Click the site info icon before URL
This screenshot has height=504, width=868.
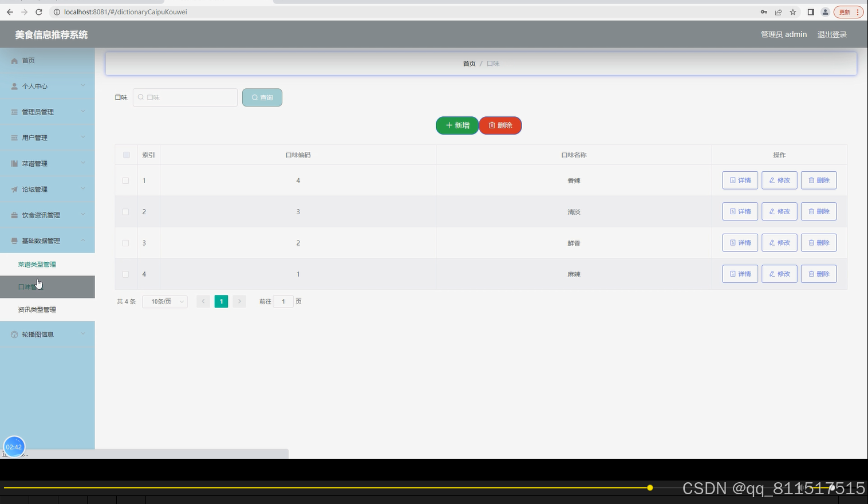click(x=57, y=12)
